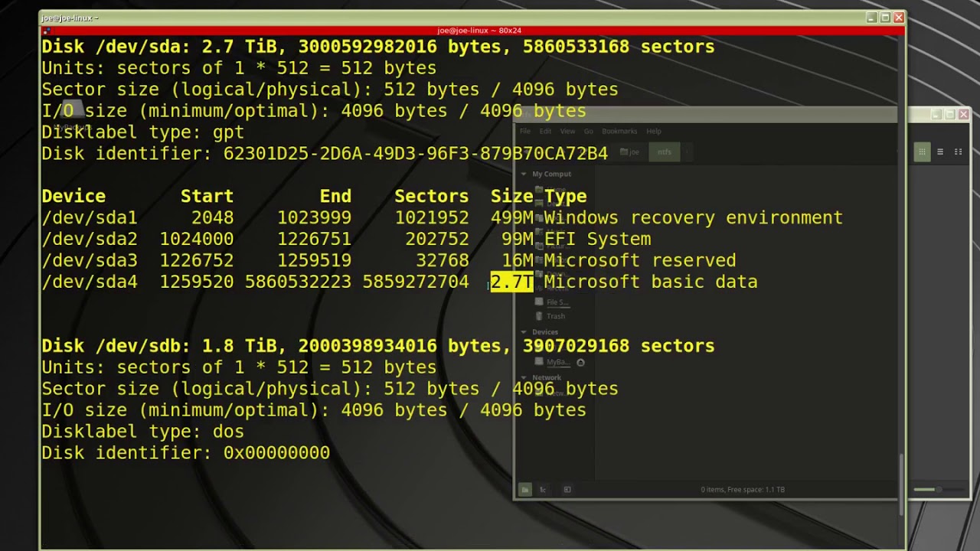Click the path bar arrow after ntfs

pos(688,152)
